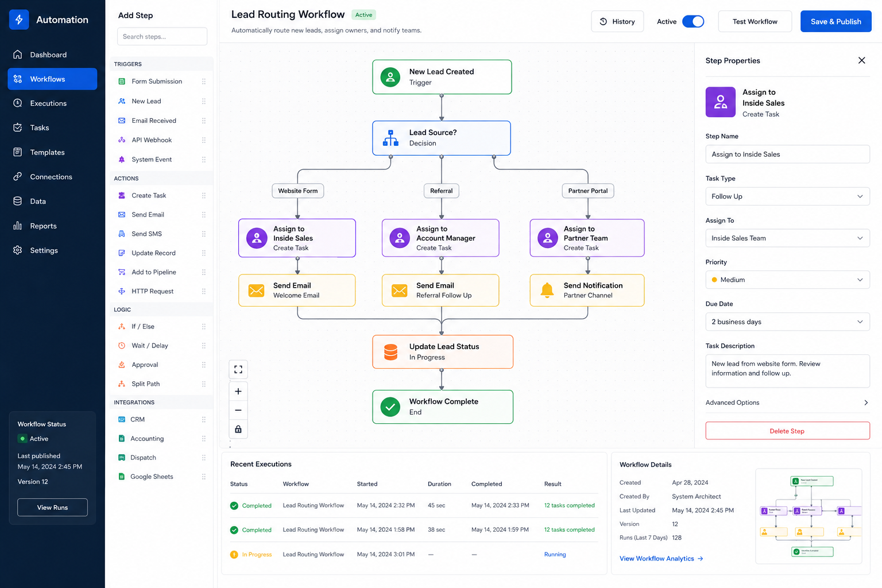Viewport: 882px width, 588px height.
Task: Select the Website Form branch label
Action: 297,191
